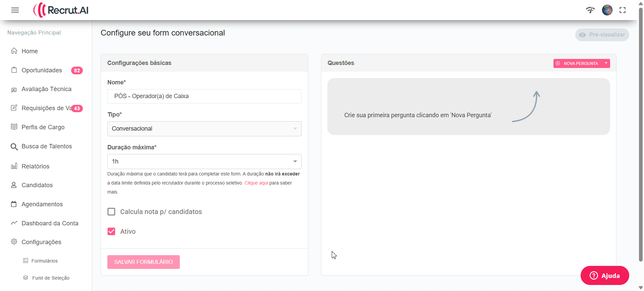Screen dimensions: 644x291
Task: Open the Tipo Conversacional dropdown
Action: pos(204,129)
